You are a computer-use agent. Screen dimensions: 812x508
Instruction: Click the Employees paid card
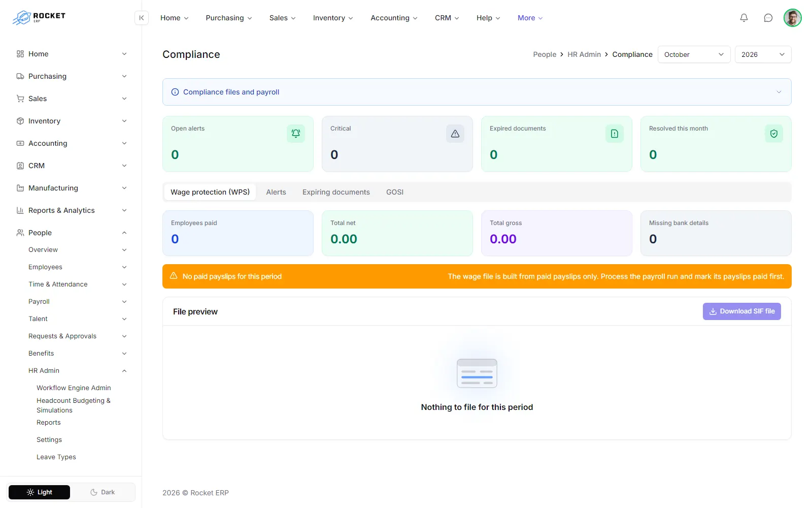point(238,233)
